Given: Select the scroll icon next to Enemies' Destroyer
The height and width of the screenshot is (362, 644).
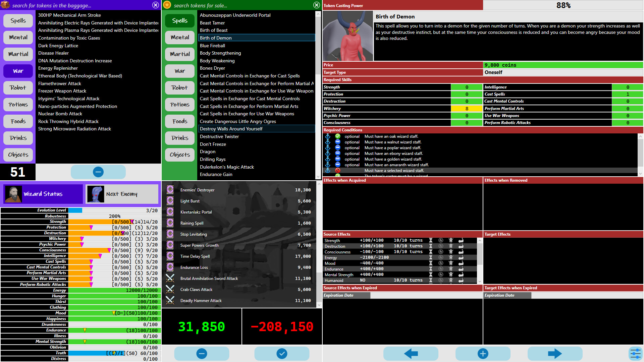Looking at the screenshot, I should 170,190.
